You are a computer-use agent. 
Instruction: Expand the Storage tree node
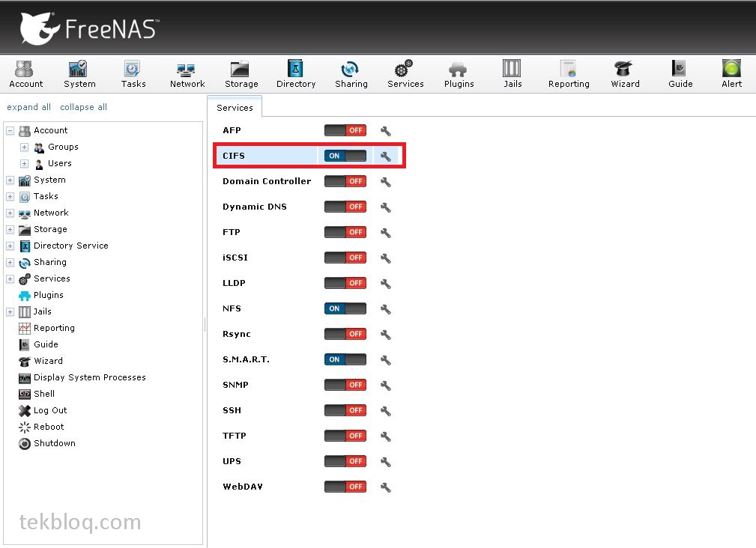pyautogui.click(x=10, y=229)
